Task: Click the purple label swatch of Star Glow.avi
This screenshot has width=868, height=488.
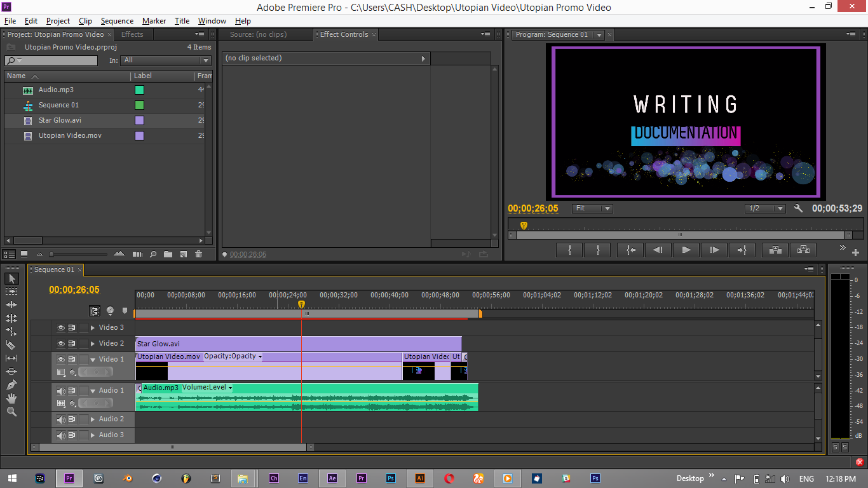Action: click(x=139, y=121)
